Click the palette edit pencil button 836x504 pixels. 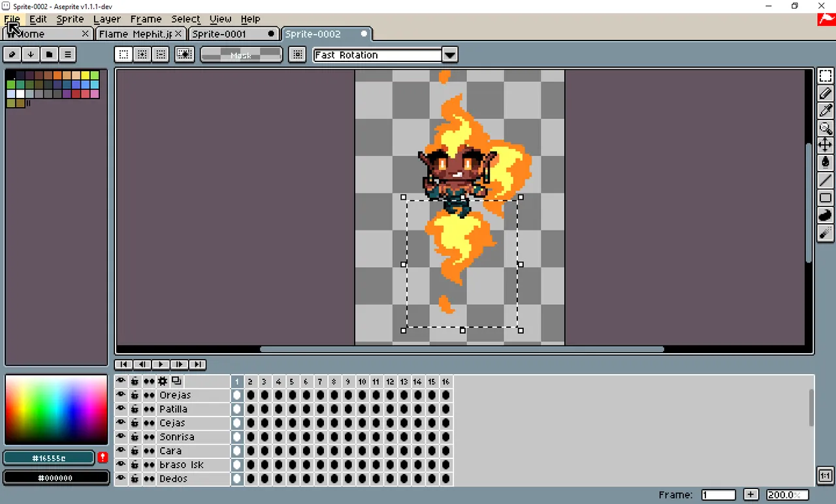pyautogui.click(x=12, y=54)
